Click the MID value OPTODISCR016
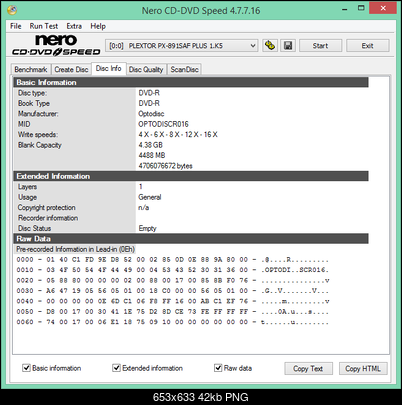 tap(163, 124)
